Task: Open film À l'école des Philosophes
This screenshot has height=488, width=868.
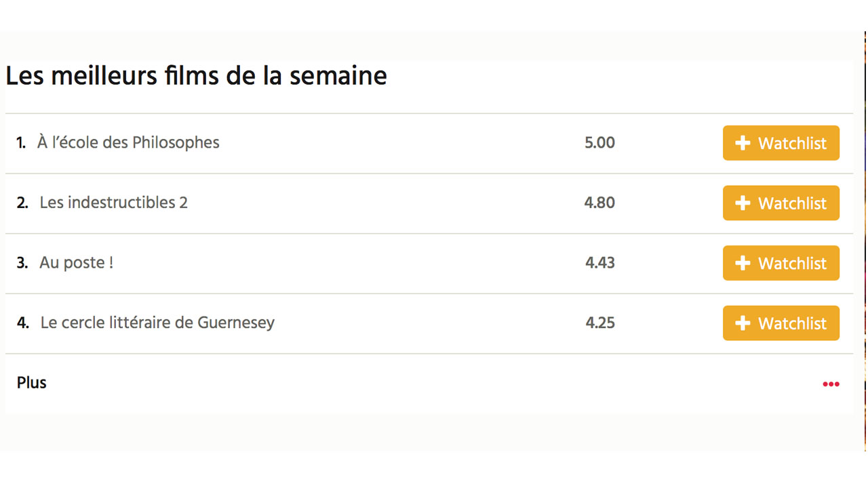Action: tap(128, 142)
